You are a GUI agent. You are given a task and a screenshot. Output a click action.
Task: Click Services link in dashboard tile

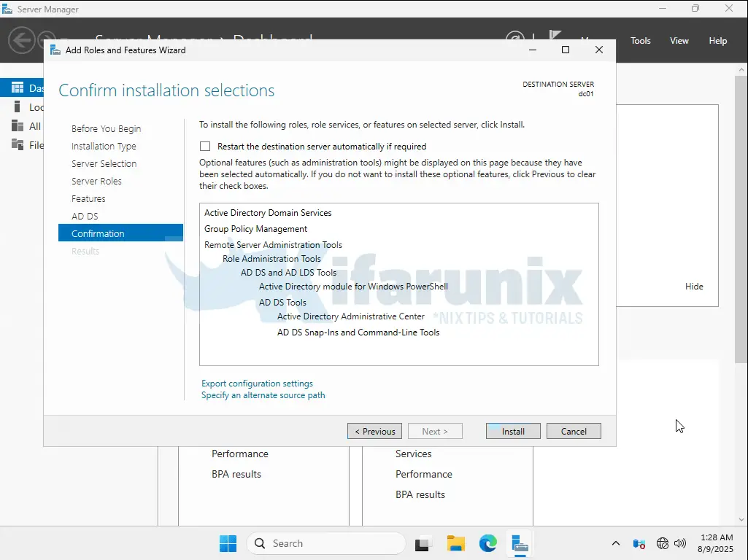click(x=413, y=454)
